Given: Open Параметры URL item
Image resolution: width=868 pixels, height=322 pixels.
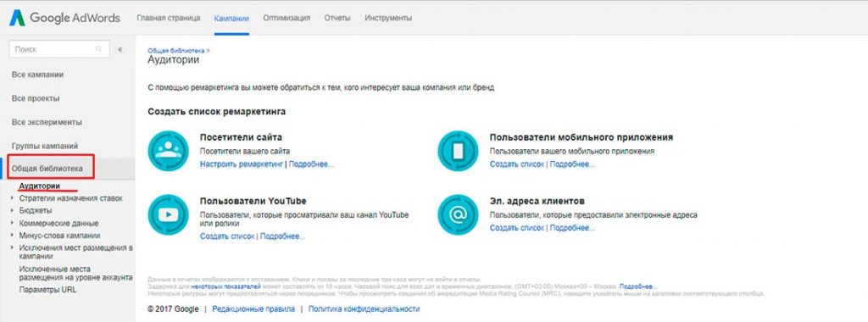Looking at the screenshot, I should [47, 289].
